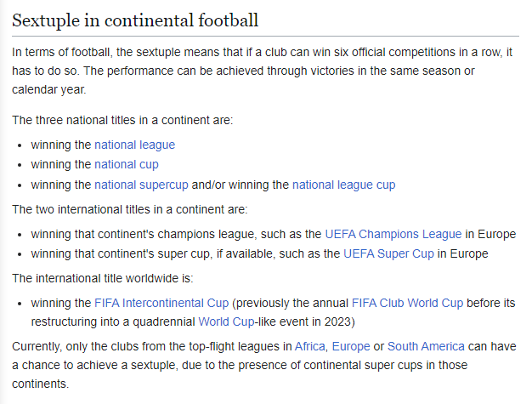Click the bullet before 'winning the national league'
This screenshot has width=532, height=404.
(x=20, y=145)
